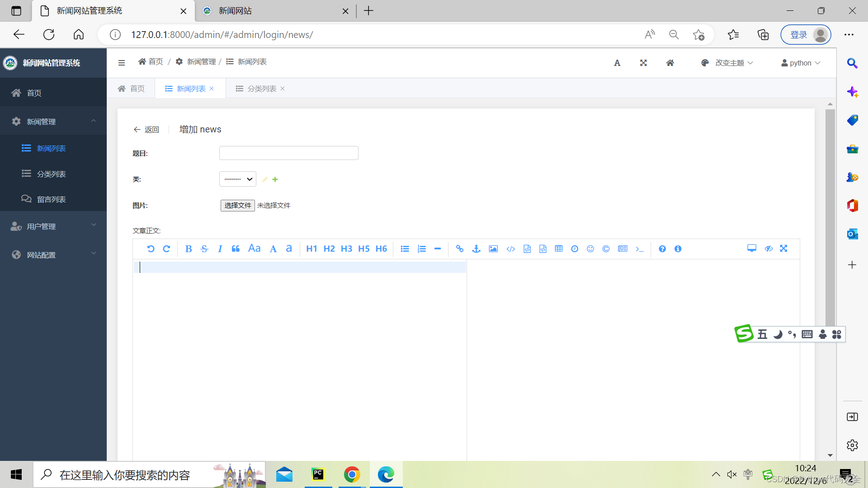Insert datetime in editor
868x488 pixels.
point(575,249)
